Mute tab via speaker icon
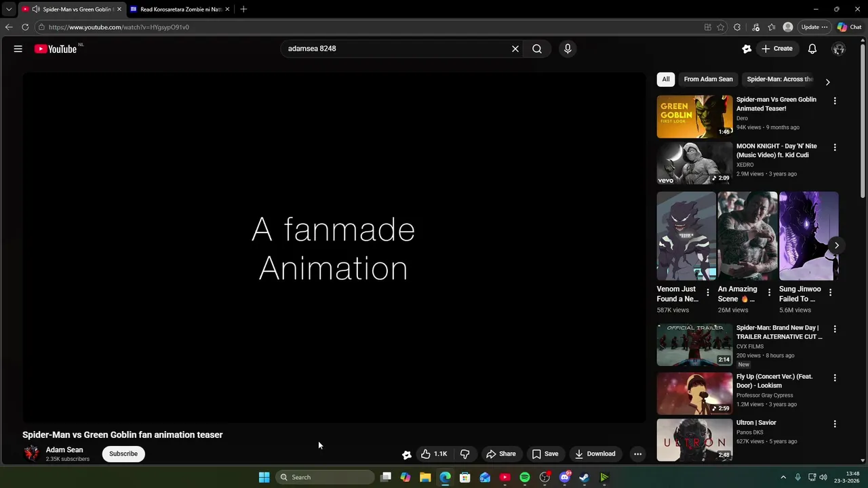 pyautogui.click(x=35, y=9)
